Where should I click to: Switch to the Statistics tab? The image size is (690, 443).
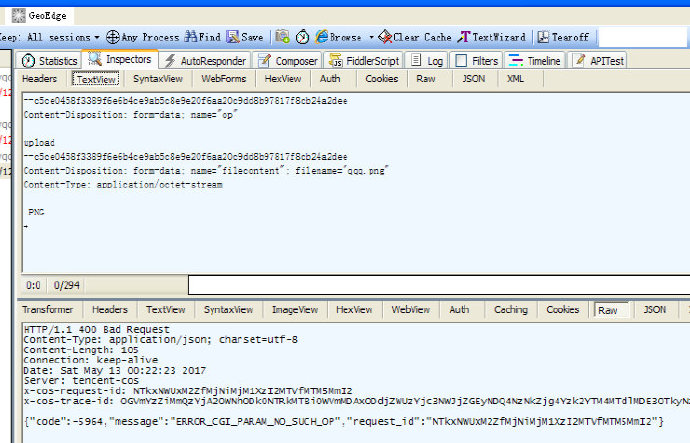pos(50,61)
